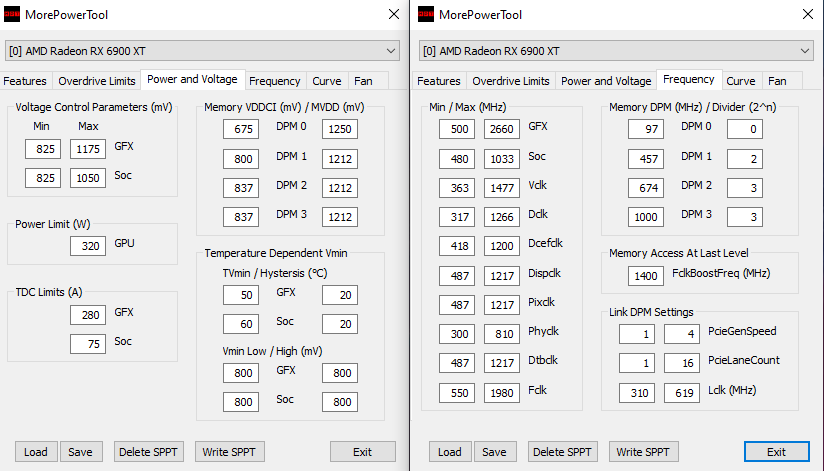
Task: Edit DPM 0 VDDCI field 675
Action: (x=241, y=129)
